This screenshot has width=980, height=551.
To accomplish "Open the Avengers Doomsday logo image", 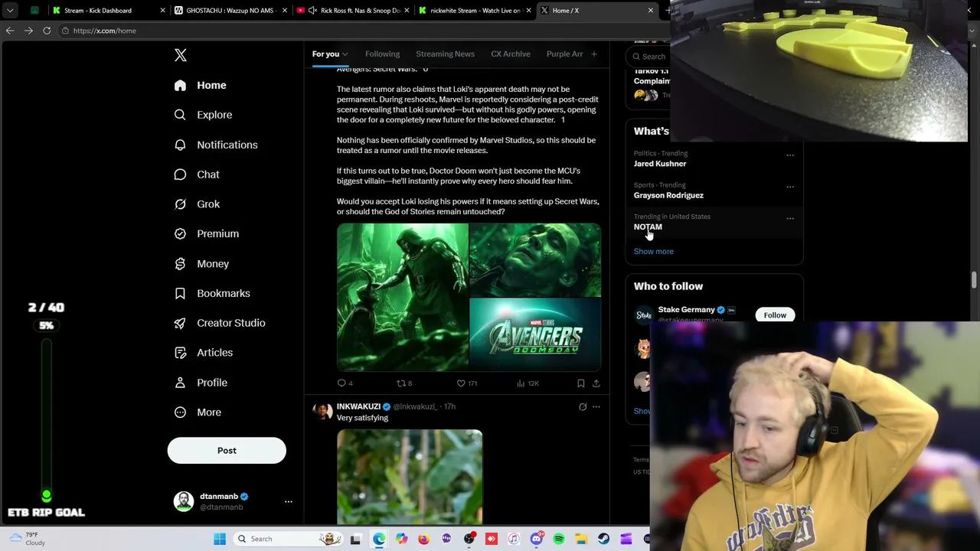I will coord(535,335).
